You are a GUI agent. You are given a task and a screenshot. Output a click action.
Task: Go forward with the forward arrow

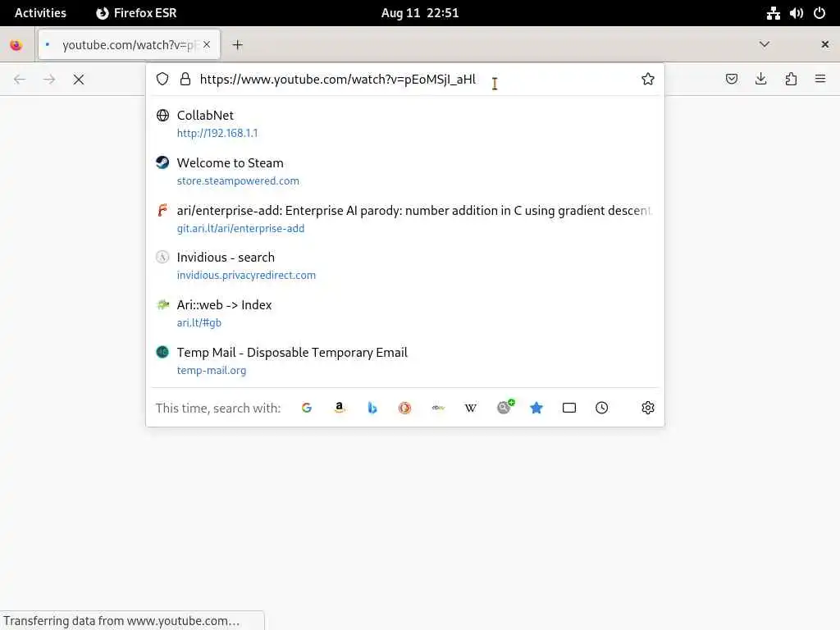[49, 80]
